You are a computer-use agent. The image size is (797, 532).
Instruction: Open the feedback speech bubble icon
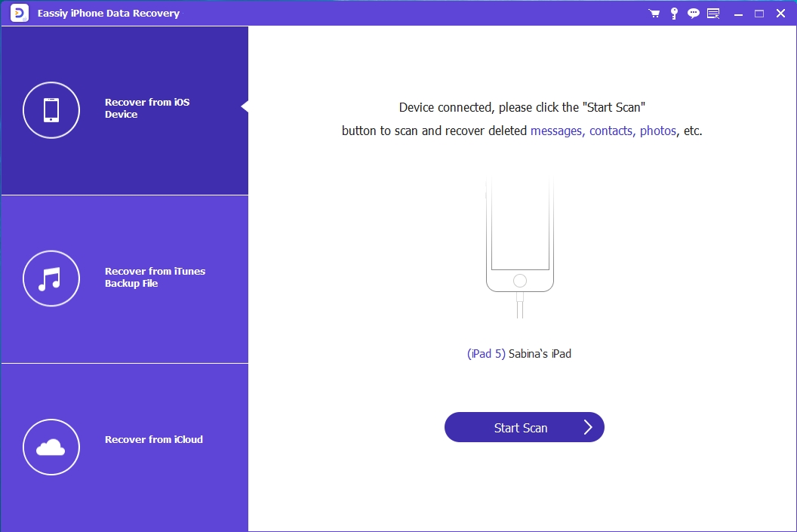coord(693,13)
